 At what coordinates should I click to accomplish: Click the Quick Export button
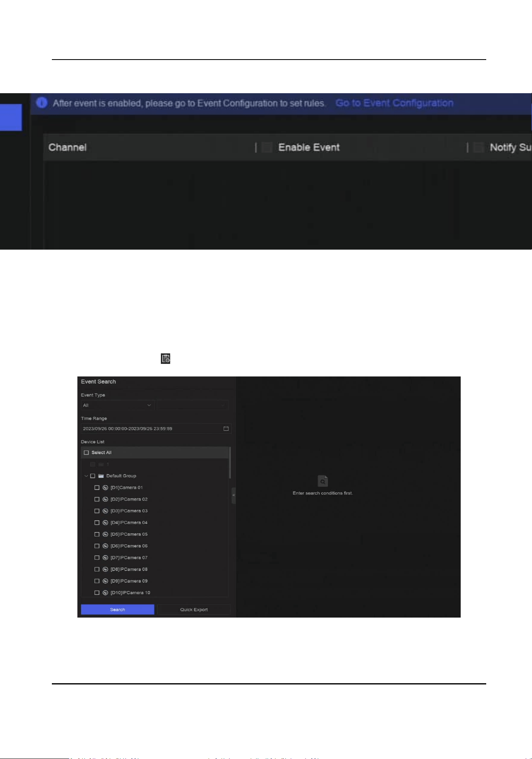click(x=194, y=609)
